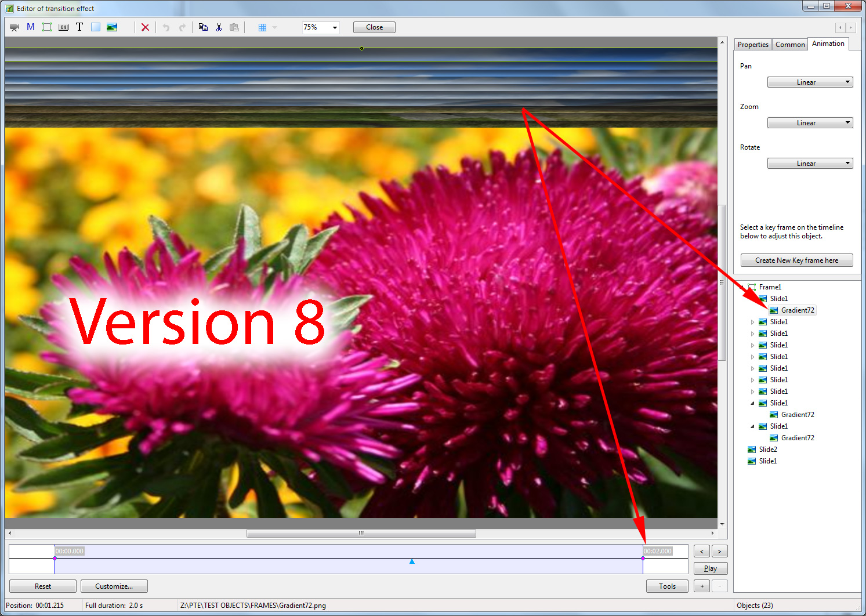Viewport: 866px width, 616px height.
Task: Add a rectangle using the blue rectangle icon
Action: tap(96, 27)
